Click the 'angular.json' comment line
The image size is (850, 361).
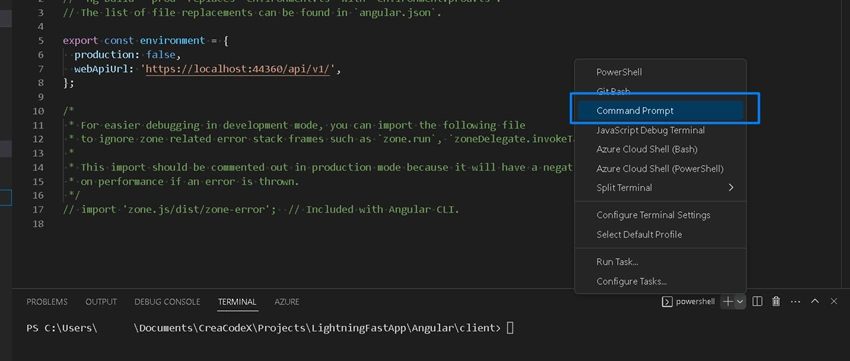pos(252,12)
